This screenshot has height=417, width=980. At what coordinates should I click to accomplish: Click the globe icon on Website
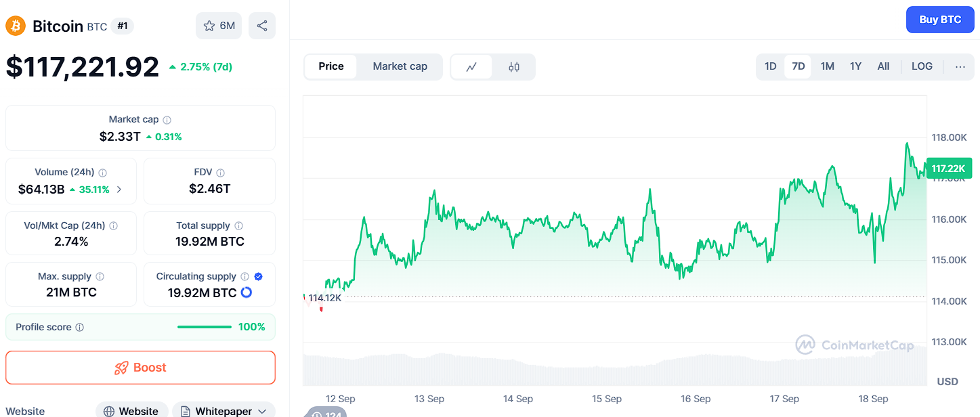109,412
